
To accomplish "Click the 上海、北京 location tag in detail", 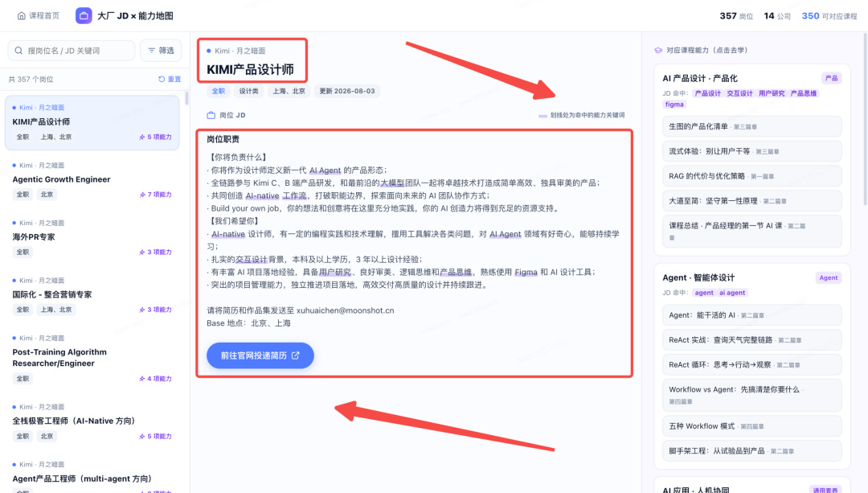I will click(289, 91).
